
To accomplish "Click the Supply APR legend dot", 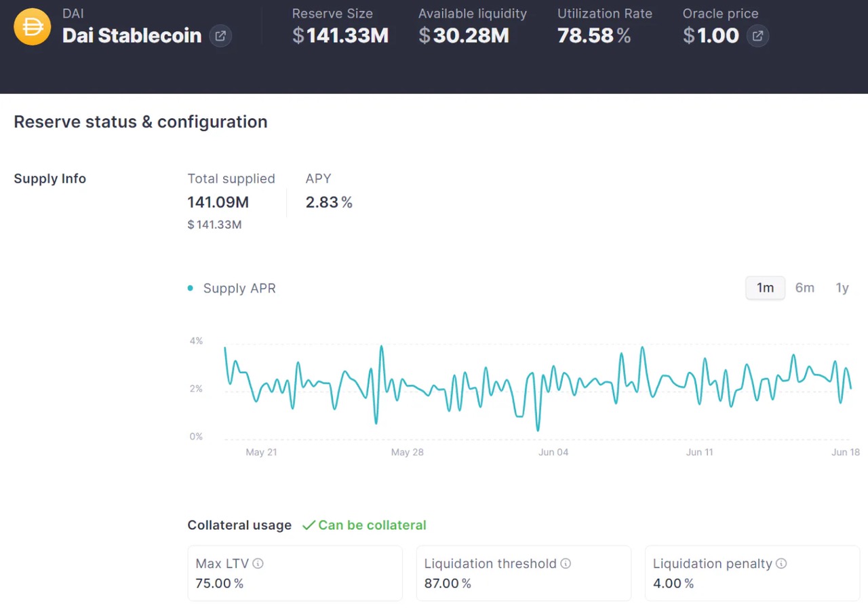I will [191, 288].
